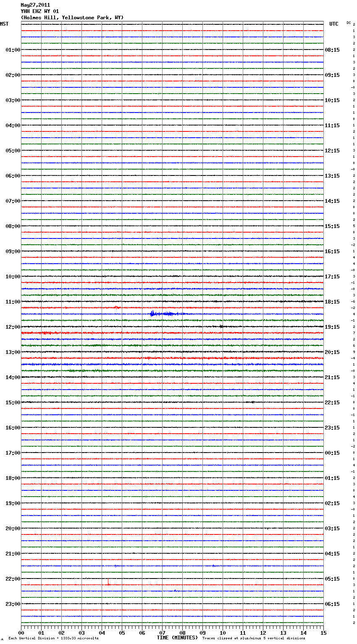Click the 01:15 UTC time label
357x644 pixels.
pyautogui.click(x=332, y=478)
